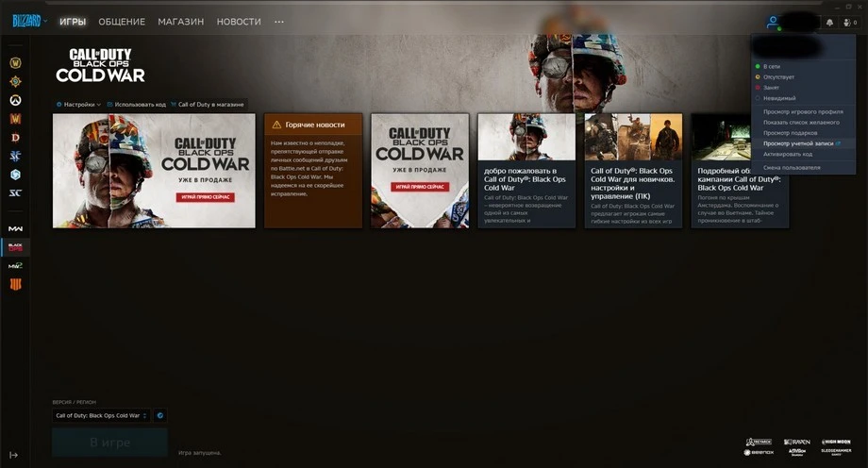This screenshot has height=468, width=868.
Task: Click the red "Играй прямо сейчас" banner button
Action: pyautogui.click(x=205, y=198)
